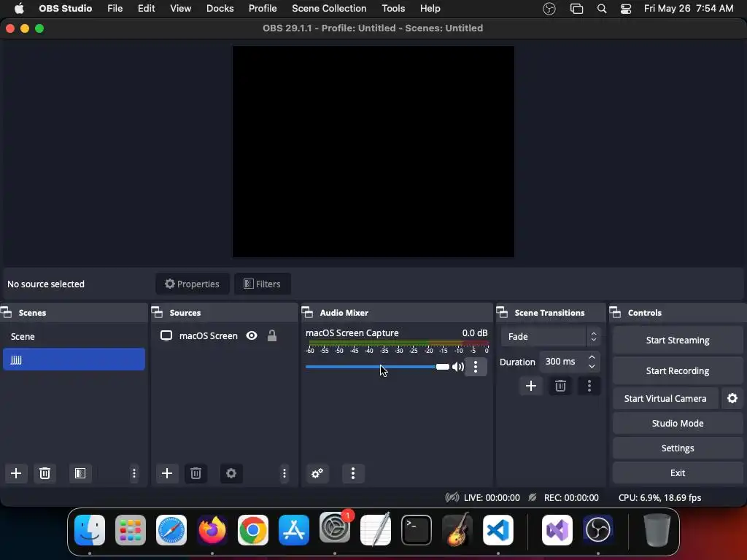The height and width of the screenshot is (560, 747).
Task: Open macOS Screen Capture audio track options
Action: pyautogui.click(x=476, y=367)
